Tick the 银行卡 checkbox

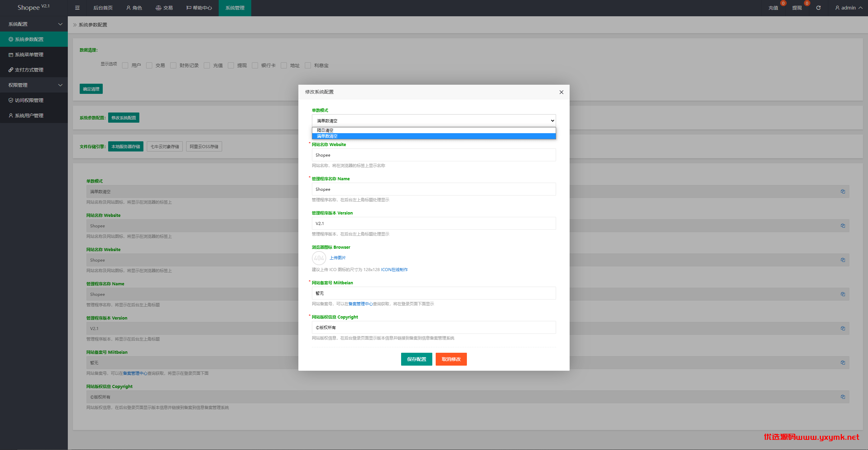coord(255,65)
